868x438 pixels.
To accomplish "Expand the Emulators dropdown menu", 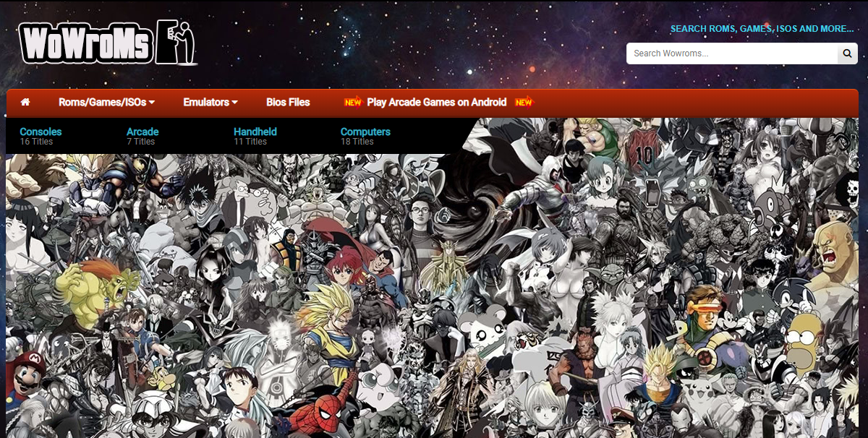I will point(210,103).
